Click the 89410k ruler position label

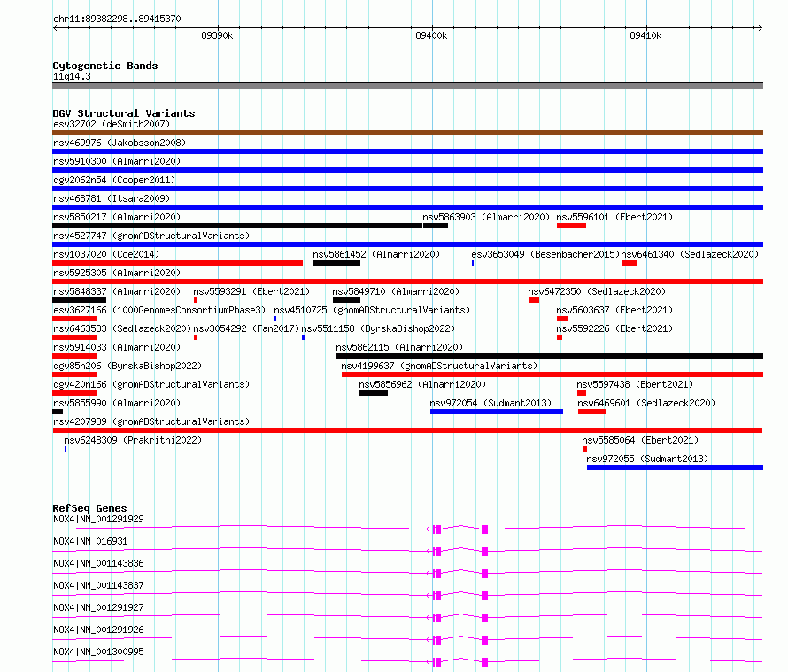click(645, 35)
